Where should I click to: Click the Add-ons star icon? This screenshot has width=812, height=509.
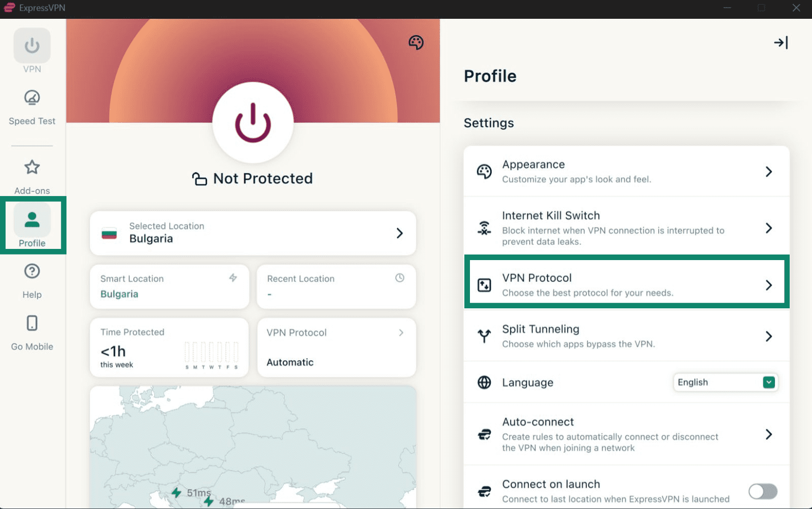coord(31,168)
